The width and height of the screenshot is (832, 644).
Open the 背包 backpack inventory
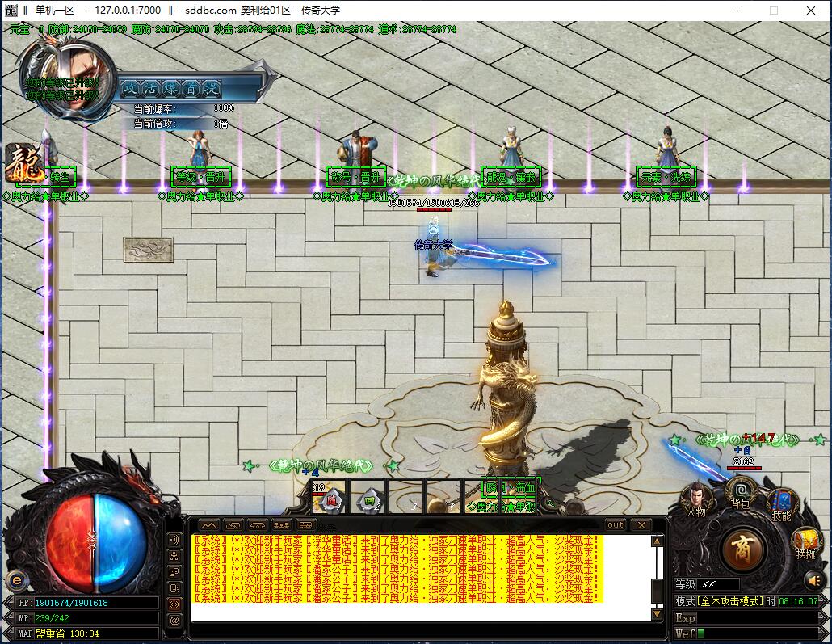click(740, 495)
